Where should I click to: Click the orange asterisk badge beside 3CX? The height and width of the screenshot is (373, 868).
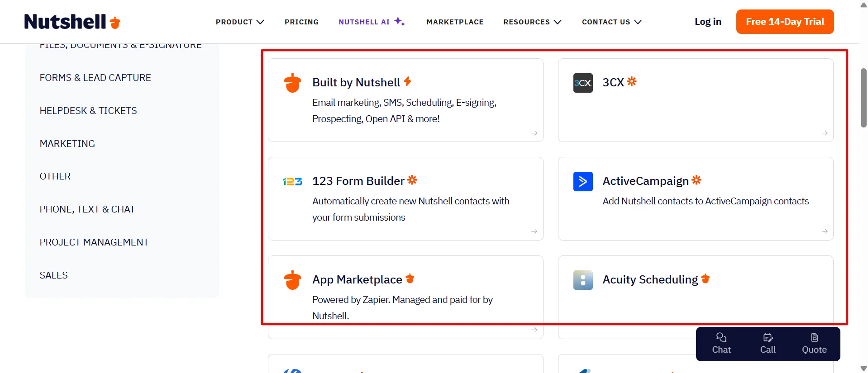point(632,81)
